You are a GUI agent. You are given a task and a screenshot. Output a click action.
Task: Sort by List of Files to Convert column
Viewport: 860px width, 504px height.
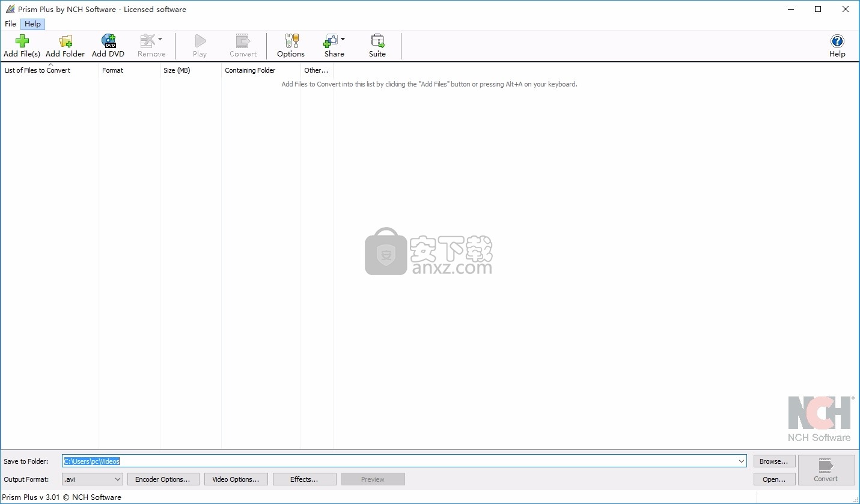[50, 70]
